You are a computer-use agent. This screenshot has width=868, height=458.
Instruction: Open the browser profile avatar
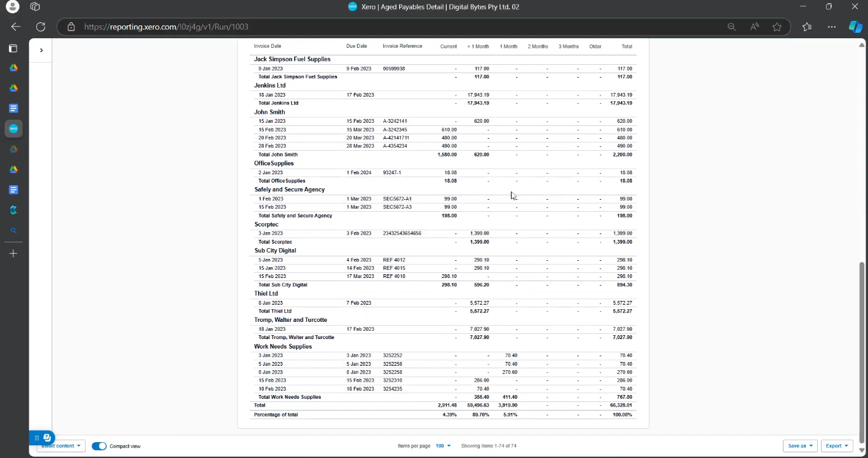click(x=13, y=7)
